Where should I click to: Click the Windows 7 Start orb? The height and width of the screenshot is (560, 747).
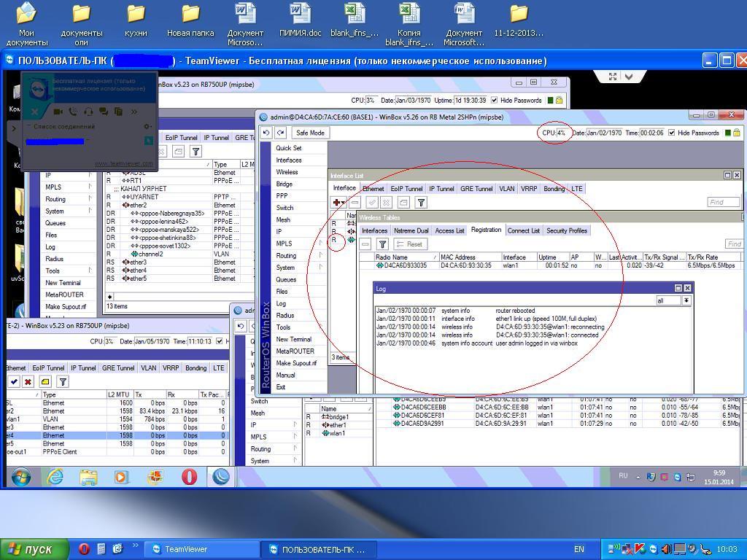pyautogui.click(x=21, y=477)
